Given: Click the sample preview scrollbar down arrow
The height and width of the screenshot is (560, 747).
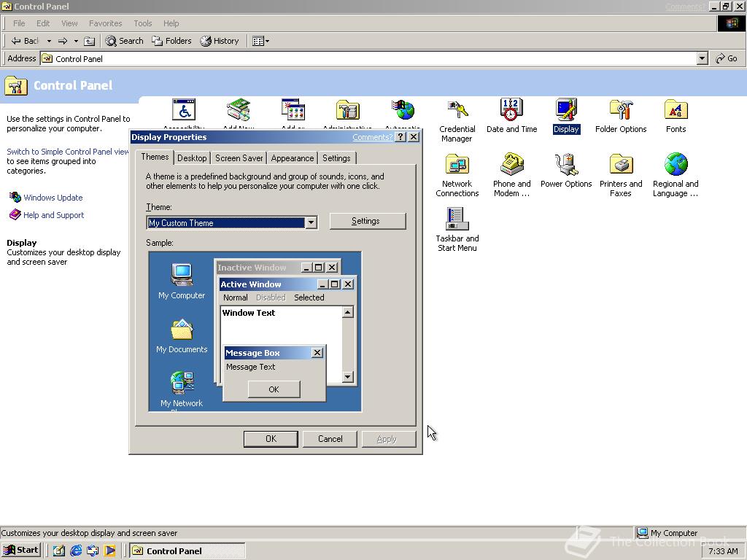Looking at the screenshot, I should (348, 377).
